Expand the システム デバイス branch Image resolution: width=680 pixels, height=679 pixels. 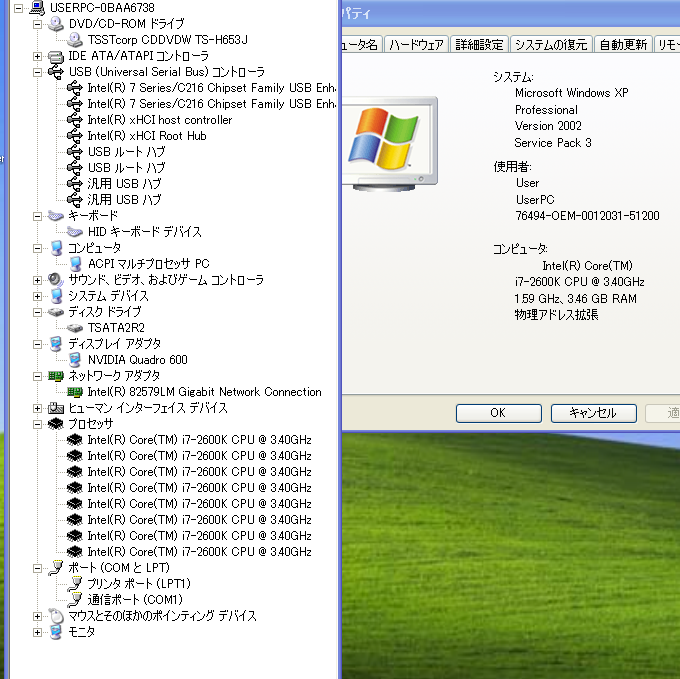pyautogui.click(x=37, y=296)
